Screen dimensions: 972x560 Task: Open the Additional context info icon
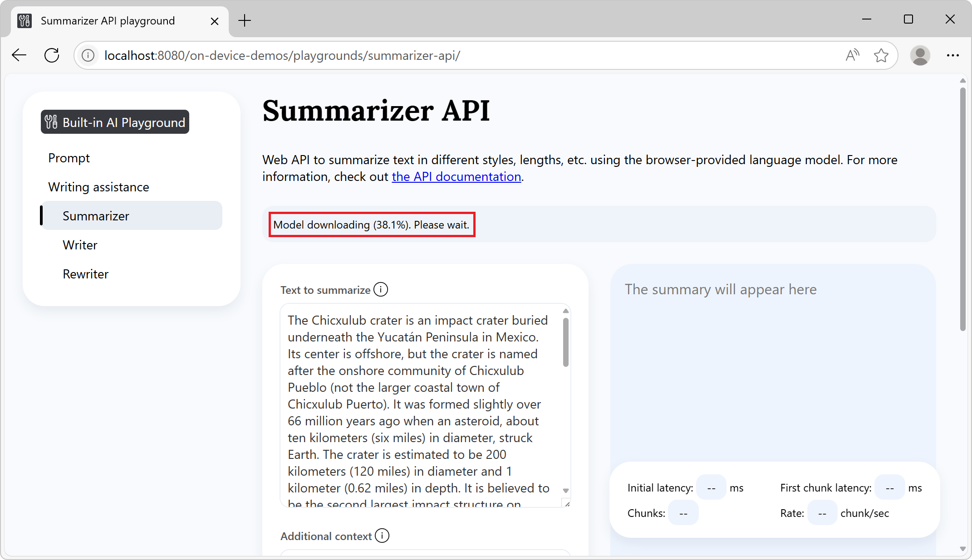(x=382, y=536)
